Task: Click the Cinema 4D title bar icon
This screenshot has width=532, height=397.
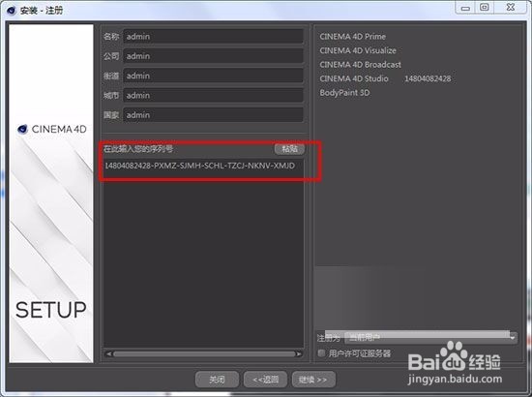Action: (x=12, y=11)
